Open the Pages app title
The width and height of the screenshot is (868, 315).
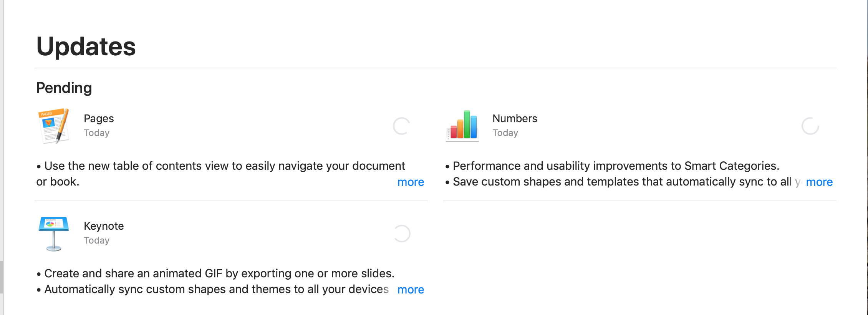click(99, 119)
